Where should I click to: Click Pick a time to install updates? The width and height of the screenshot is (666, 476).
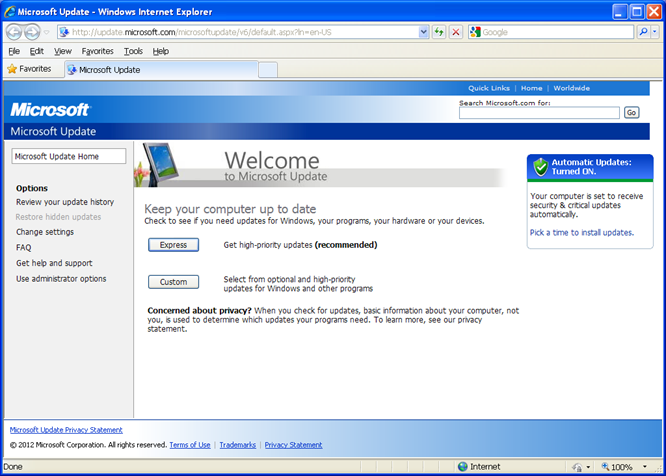point(581,232)
